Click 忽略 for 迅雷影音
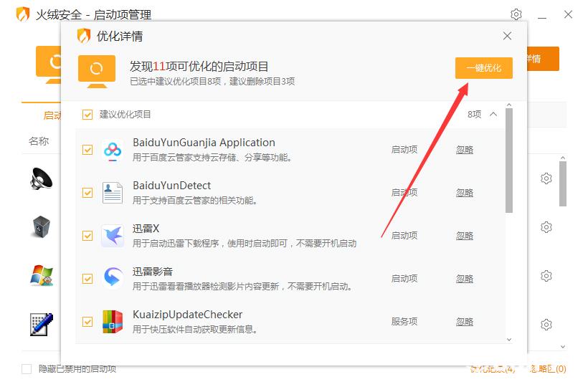Screen dimensions: 588x387 (464, 279)
